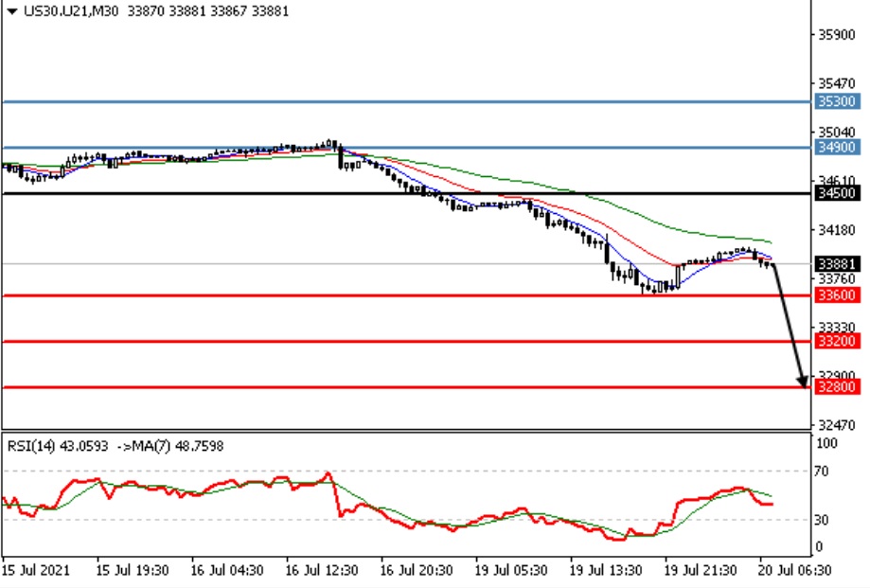Select the RSI scale value 100
The image size is (870, 588).
click(826, 444)
